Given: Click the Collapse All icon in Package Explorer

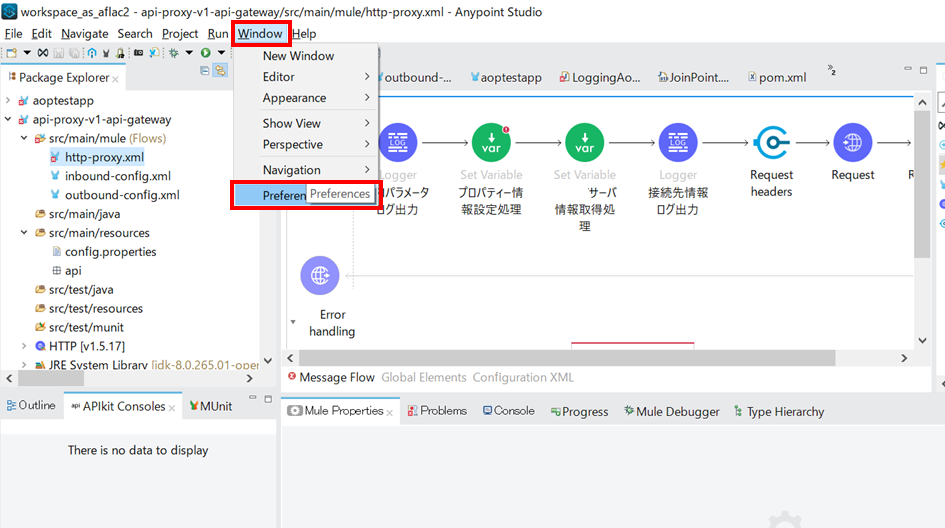Looking at the screenshot, I should [x=204, y=70].
